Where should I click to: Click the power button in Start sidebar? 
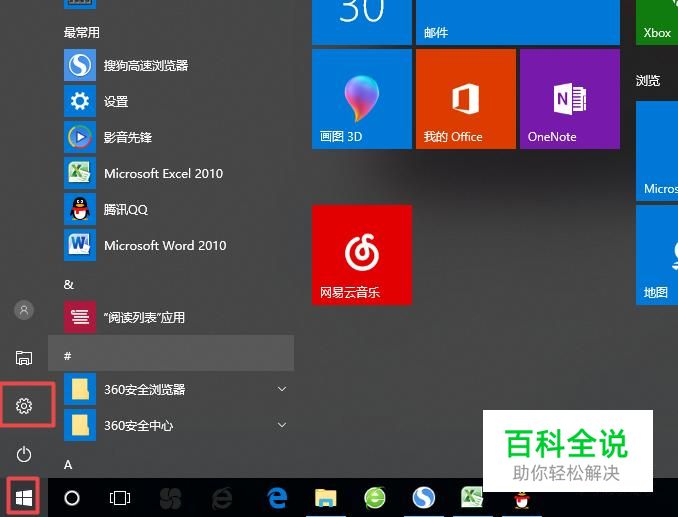point(24,454)
